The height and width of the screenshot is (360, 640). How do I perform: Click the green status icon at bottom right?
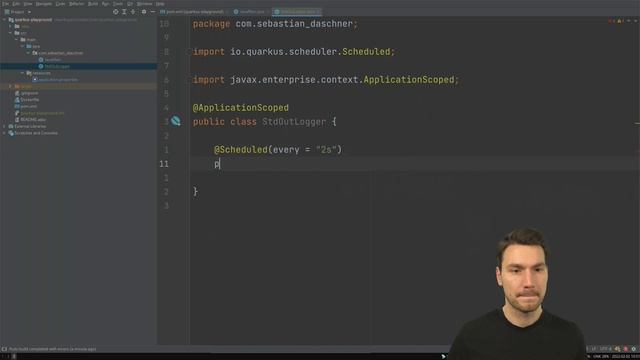[x=634, y=349]
